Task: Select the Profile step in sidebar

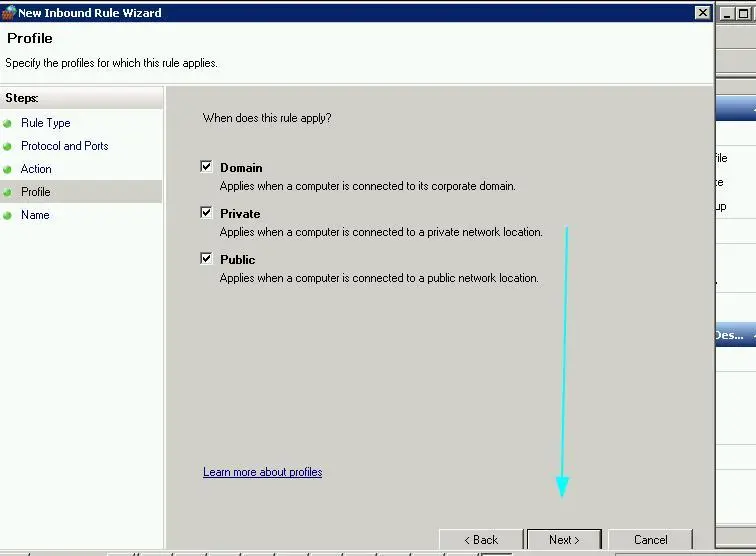Action: [x=36, y=192]
